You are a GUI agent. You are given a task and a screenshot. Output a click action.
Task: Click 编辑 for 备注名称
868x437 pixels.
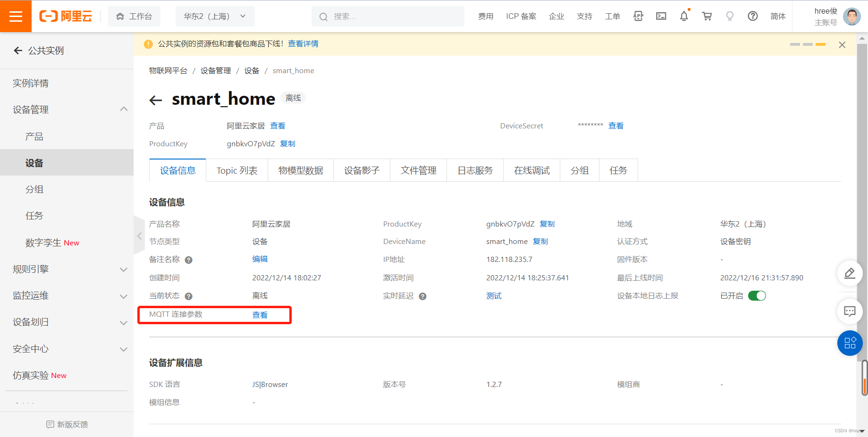tap(260, 259)
